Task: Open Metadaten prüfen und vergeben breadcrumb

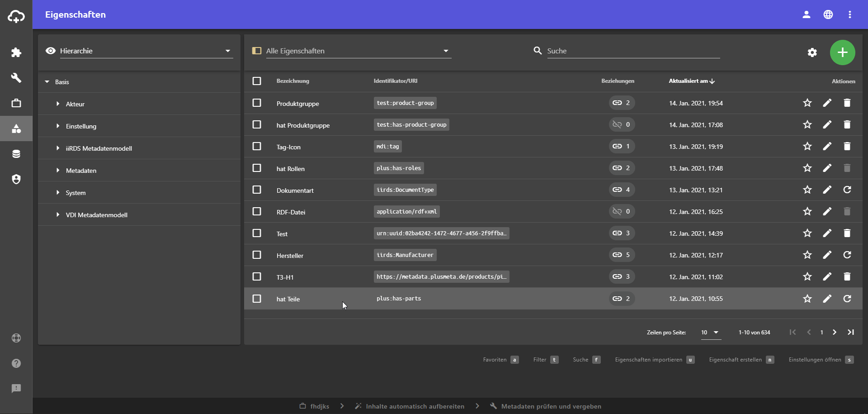Action: click(x=546, y=406)
